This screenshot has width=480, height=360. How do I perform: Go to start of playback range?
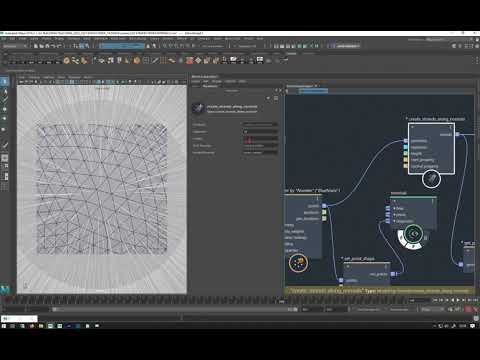coord(435,300)
